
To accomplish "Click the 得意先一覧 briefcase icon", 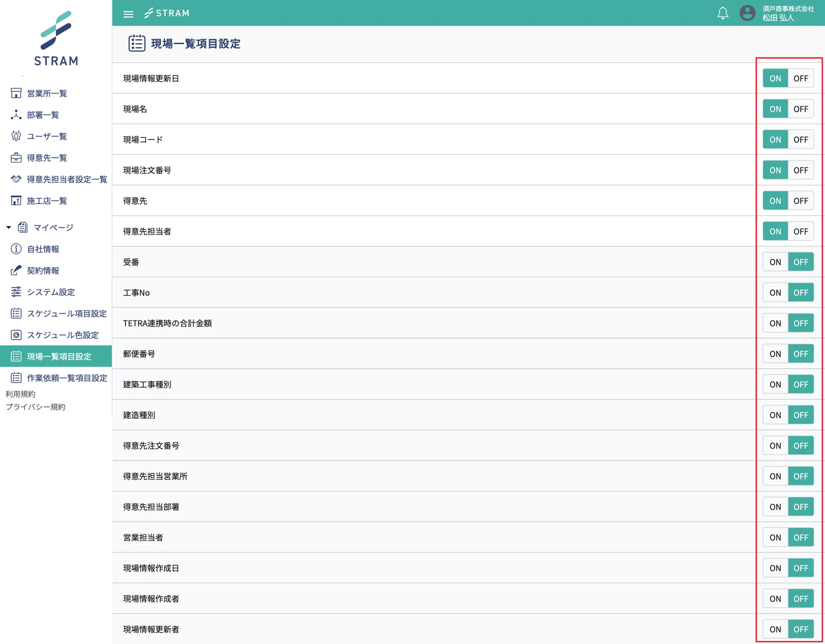I will (16, 158).
